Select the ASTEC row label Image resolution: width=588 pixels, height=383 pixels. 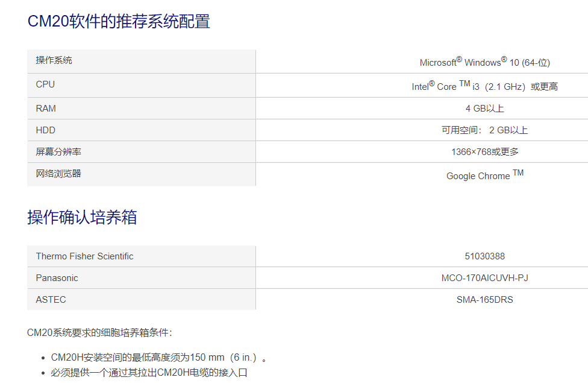(51, 300)
